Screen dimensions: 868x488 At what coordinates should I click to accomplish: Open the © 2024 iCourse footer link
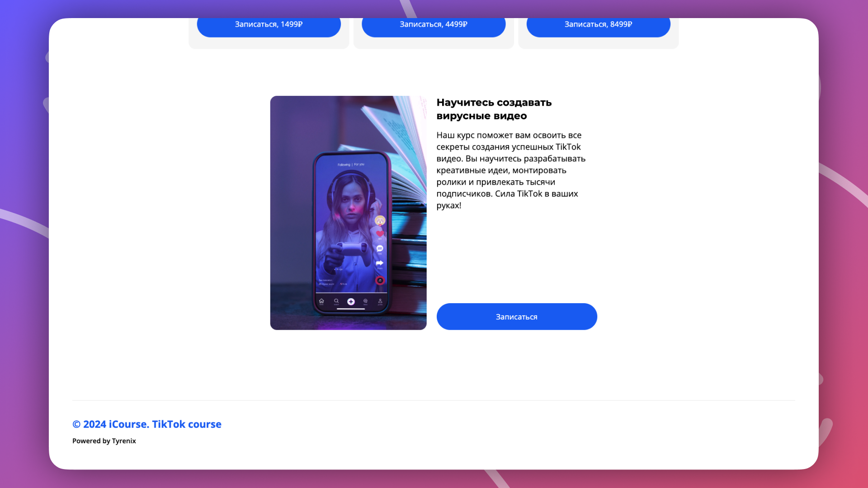coord(147,424)
